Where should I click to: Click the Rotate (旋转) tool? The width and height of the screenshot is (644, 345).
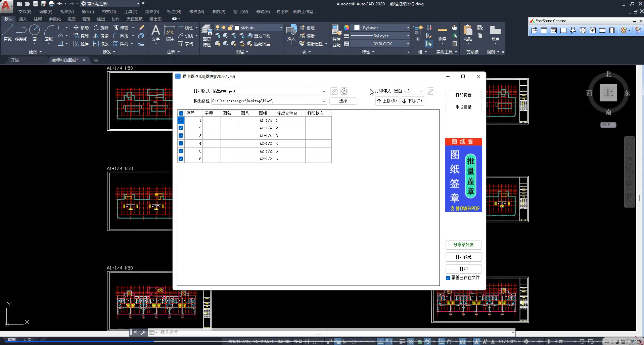point(101,28)
